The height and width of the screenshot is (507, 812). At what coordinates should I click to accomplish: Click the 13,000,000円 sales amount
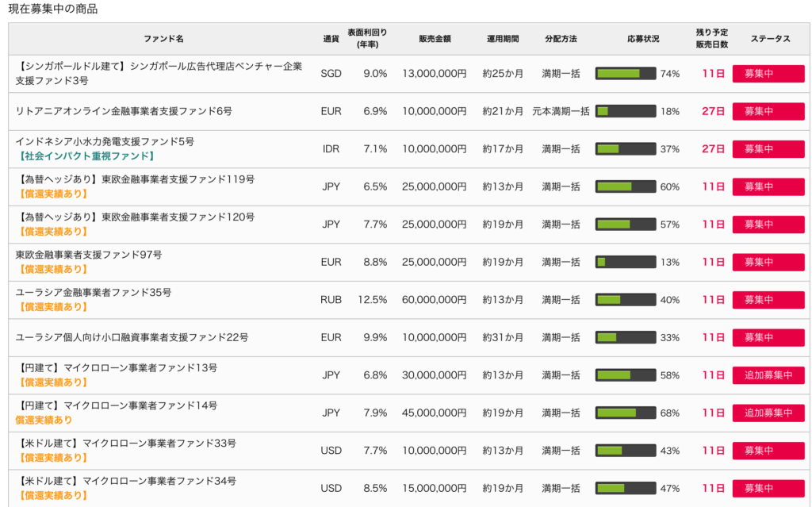[x=434, y=74]
